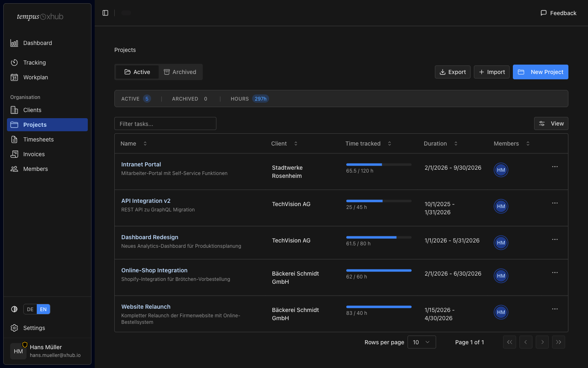Screen dimensions: 588x368
Task: Open Invoices in sidebar
Action: pos(34,154)
